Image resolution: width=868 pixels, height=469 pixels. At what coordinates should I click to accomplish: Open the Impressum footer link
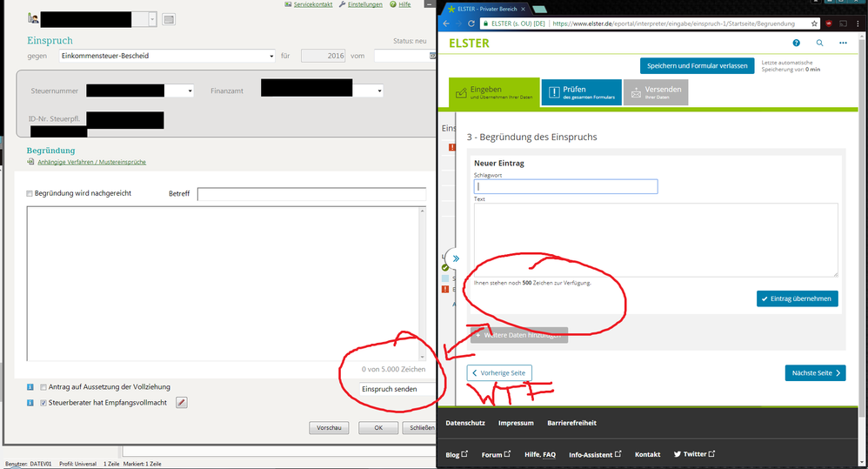(516, 423)
